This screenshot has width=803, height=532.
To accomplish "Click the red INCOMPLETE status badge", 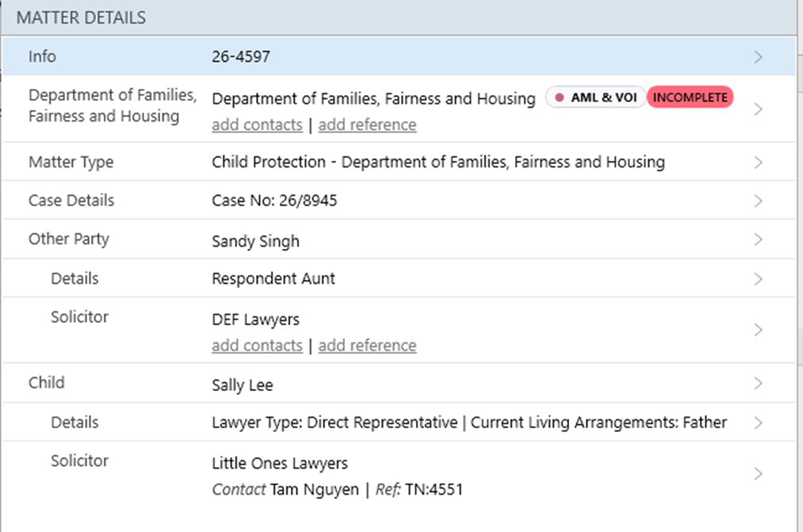I will pos(690,98).
